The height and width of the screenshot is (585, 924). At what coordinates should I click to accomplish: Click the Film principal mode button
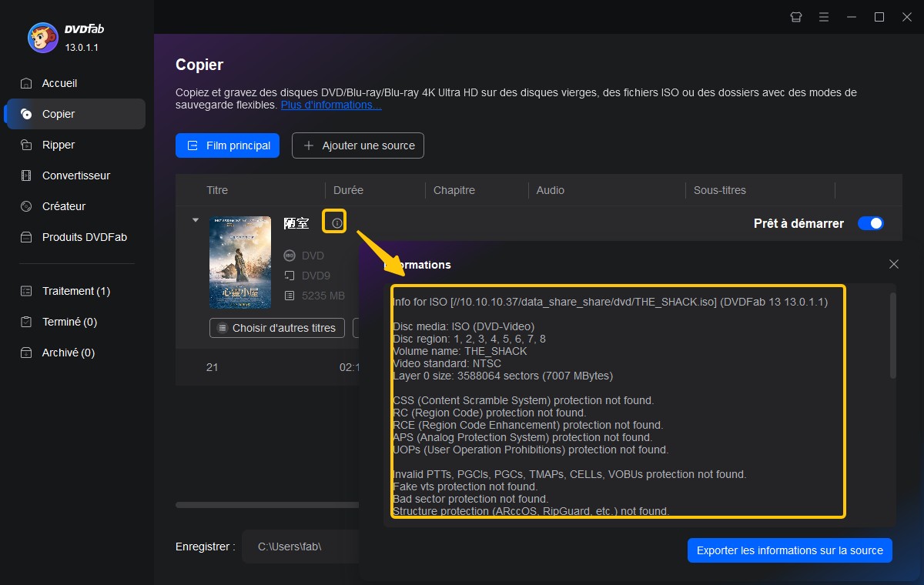[227, 145]
